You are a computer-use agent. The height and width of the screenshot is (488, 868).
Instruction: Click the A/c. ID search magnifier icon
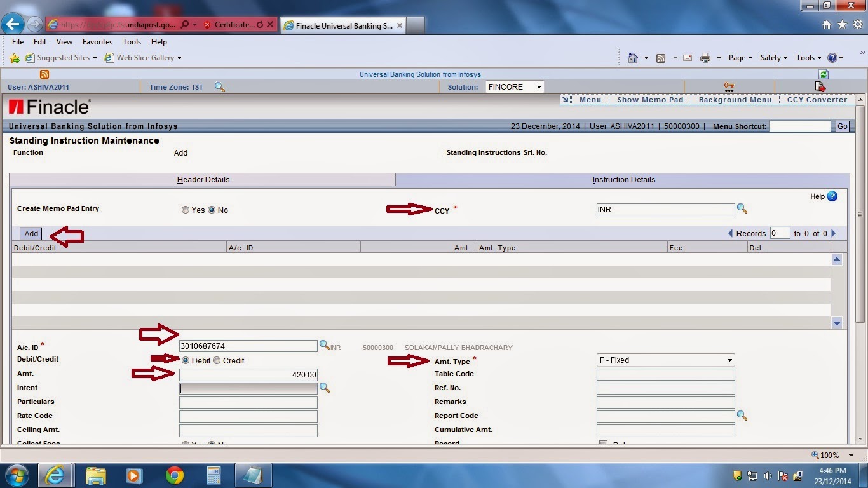325,346
